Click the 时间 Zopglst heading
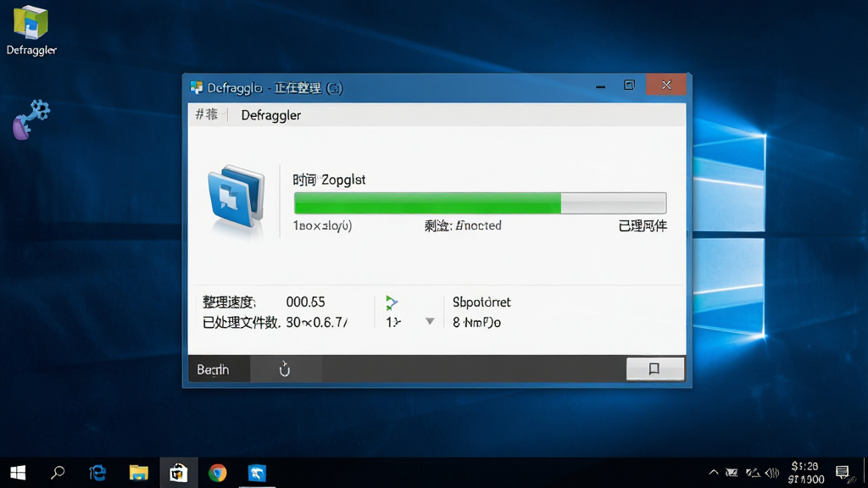Image resolution: width=868 pixels, height=488 pixels. (329, 180)
